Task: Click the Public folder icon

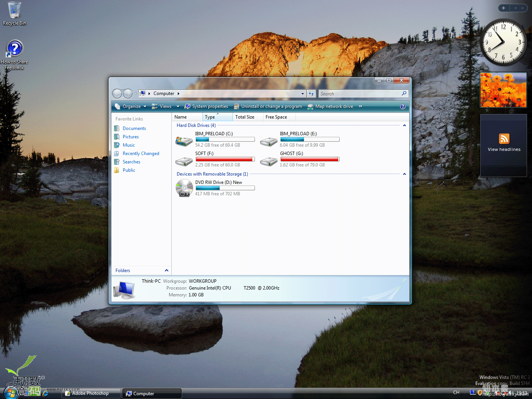Action: coord(117,170)
